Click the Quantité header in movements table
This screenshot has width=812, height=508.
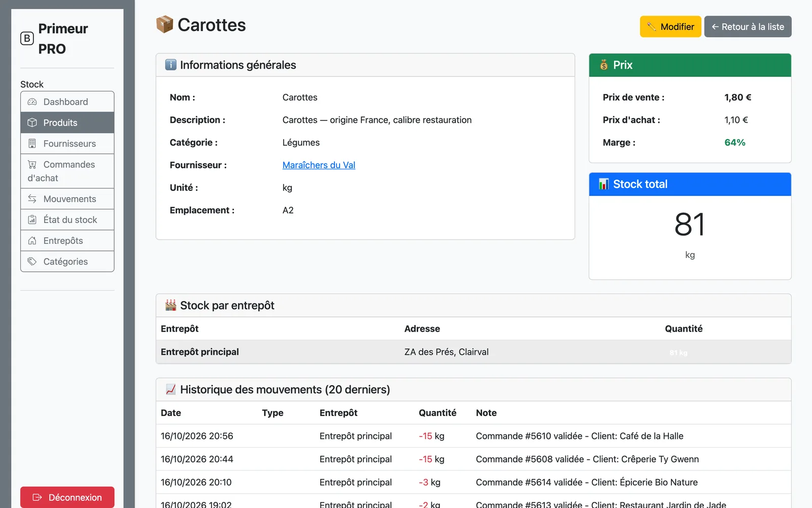(x=437, y=412)
